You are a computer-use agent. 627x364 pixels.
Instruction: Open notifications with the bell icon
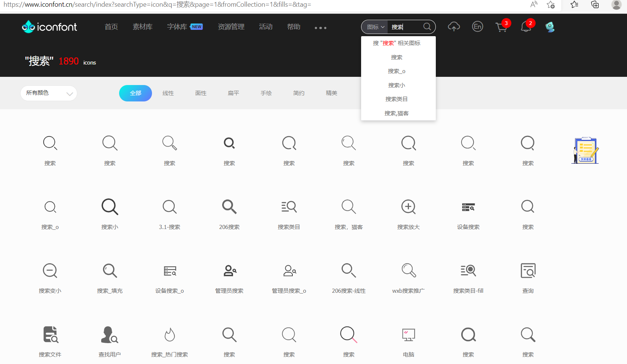(x=525, y=26)
